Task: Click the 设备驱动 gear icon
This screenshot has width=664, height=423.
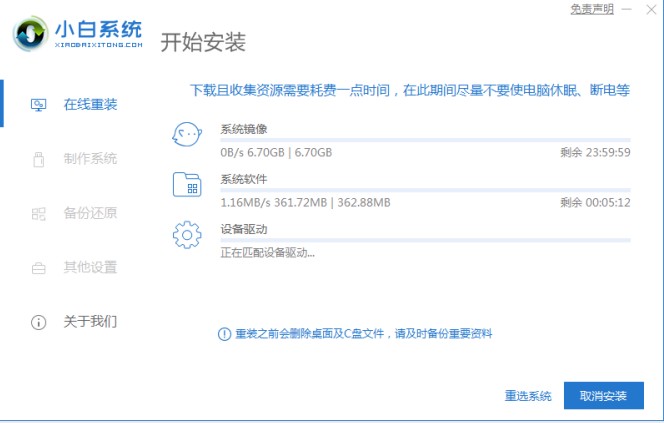Action: coord(187,235)
